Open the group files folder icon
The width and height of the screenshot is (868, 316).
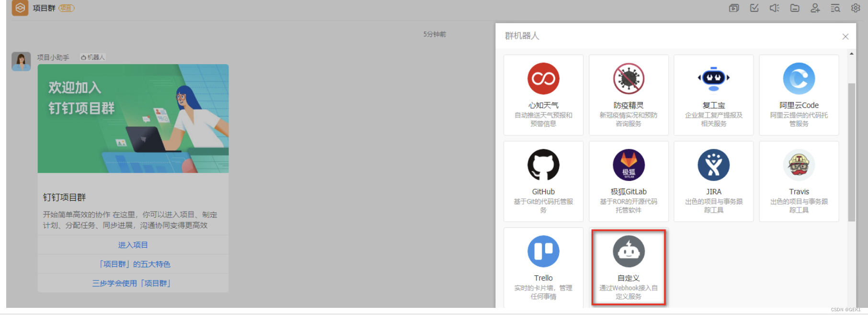[795, 8]
